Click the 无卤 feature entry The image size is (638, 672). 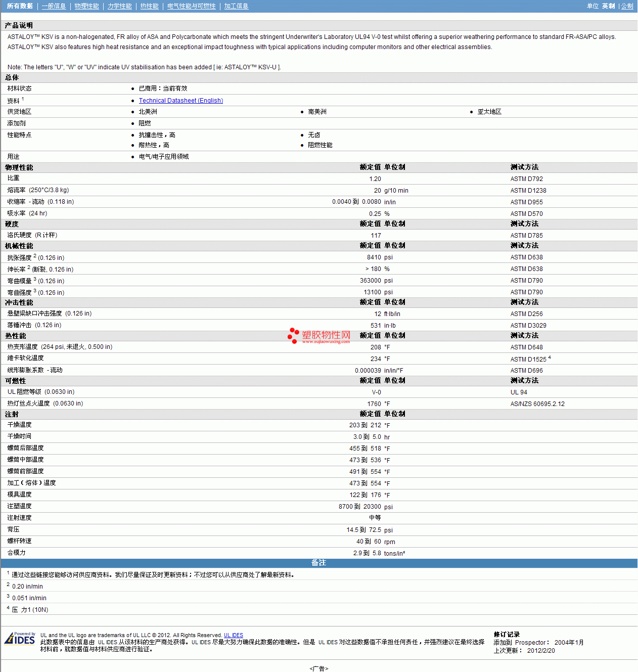pyautogui.click(x=314, y=135)
